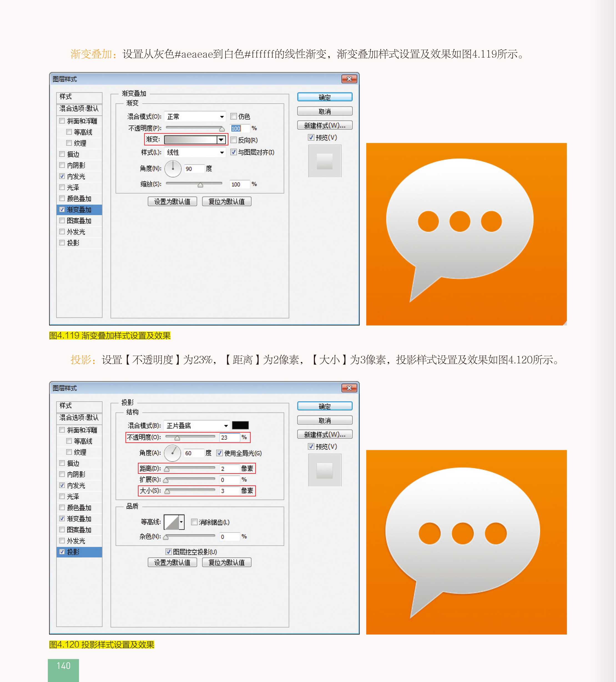
Task: Click the contour preview thumbnail in quality section
Action: click(171, 522)
